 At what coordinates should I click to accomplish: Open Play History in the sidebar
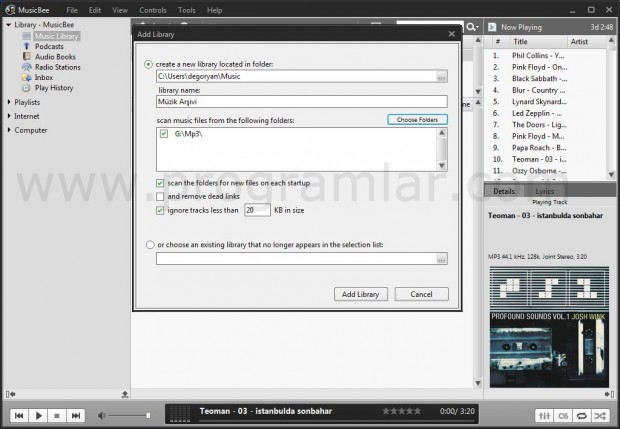(x=53, y=88)
